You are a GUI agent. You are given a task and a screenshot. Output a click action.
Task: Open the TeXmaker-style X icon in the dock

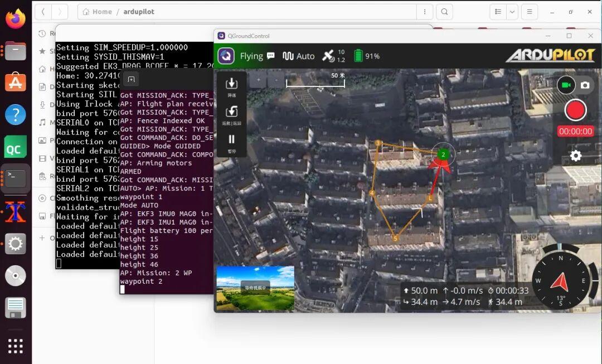point(16,212)
